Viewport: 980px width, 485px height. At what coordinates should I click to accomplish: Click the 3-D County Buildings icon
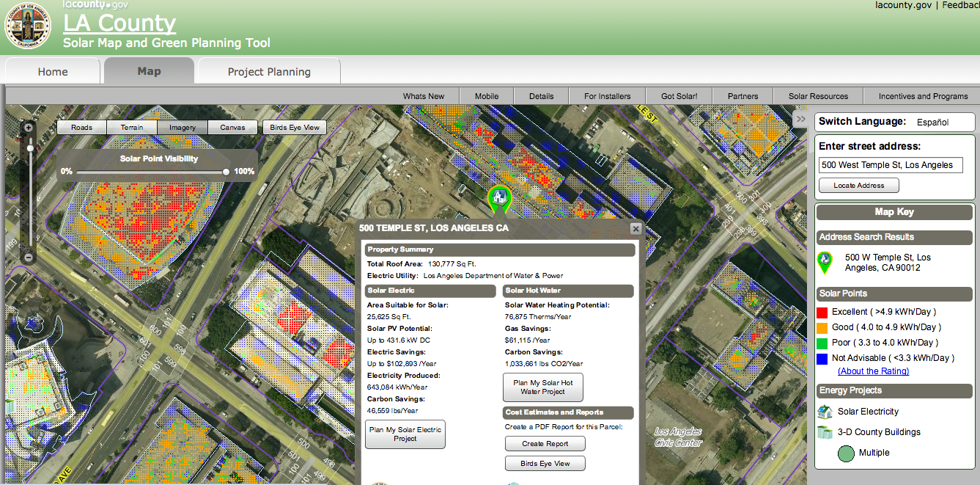click(825, 432)
